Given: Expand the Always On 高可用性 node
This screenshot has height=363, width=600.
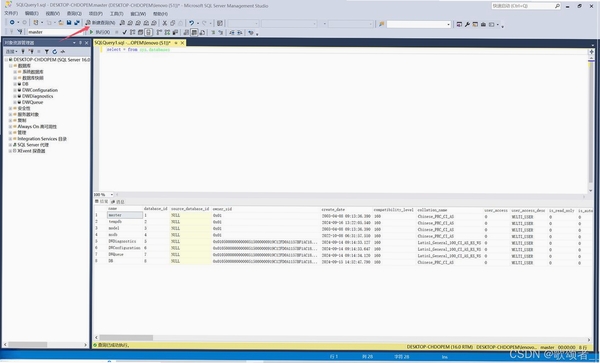Looking at the screenshot, I should tap(10, 127).
